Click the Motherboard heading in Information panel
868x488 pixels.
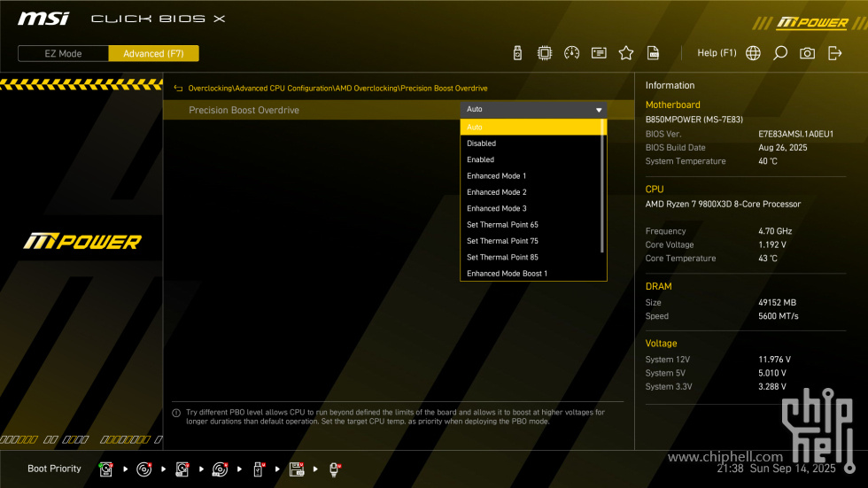click(x=672, y=105)
